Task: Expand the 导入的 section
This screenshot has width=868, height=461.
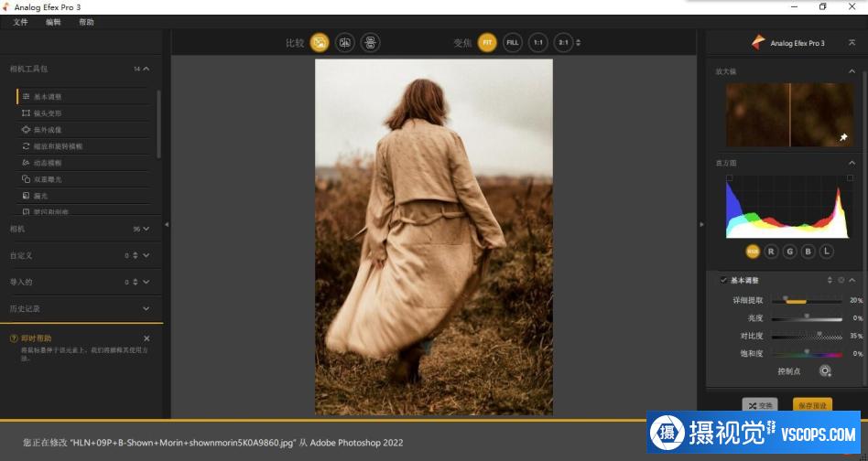Action: [x=146, y=282]
